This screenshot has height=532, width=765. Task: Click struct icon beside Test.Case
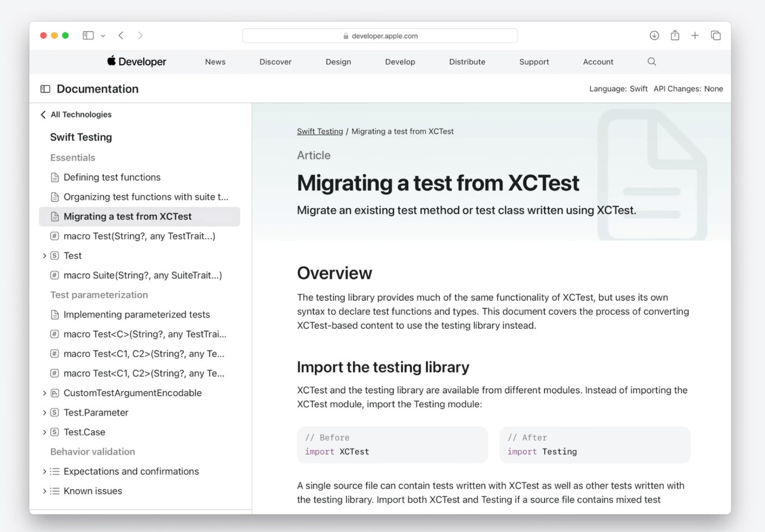pos(55,433)
